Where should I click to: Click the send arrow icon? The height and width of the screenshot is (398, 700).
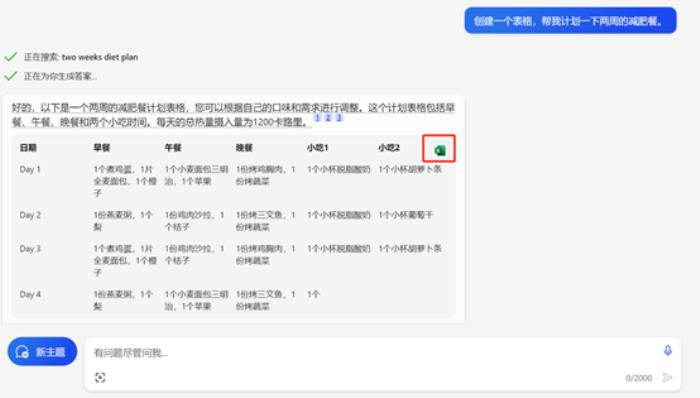point(667,377)
